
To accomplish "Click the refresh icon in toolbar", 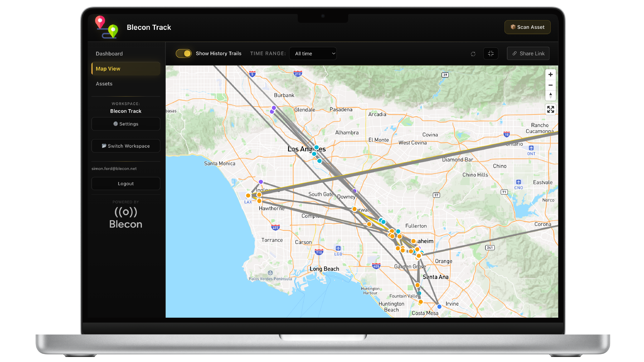I will click(473, 54).
